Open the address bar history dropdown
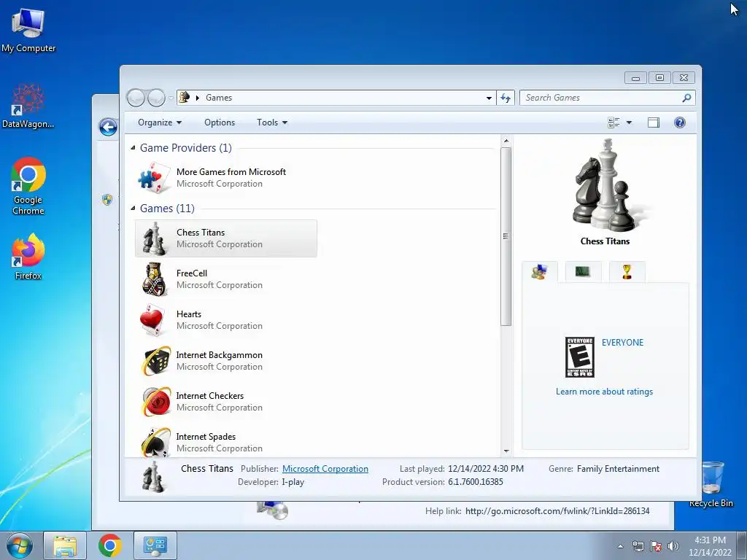 tap(489, 98)
